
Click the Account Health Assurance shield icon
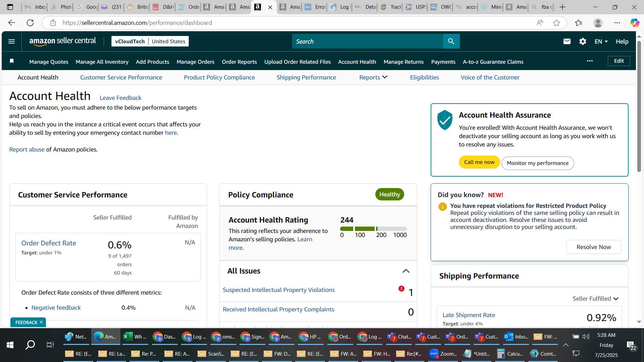(x=445, y=120)
